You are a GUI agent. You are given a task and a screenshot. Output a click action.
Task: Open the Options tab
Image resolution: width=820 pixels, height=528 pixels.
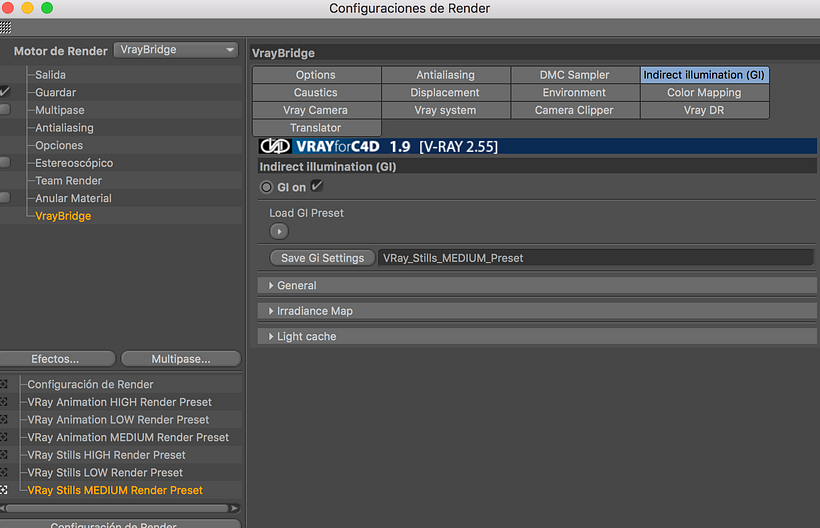click(316, 75)
